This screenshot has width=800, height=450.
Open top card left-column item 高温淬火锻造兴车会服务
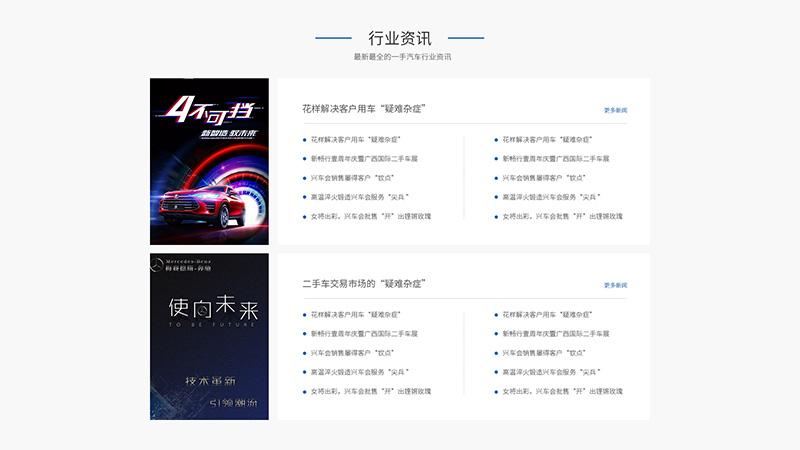[360, 197]
